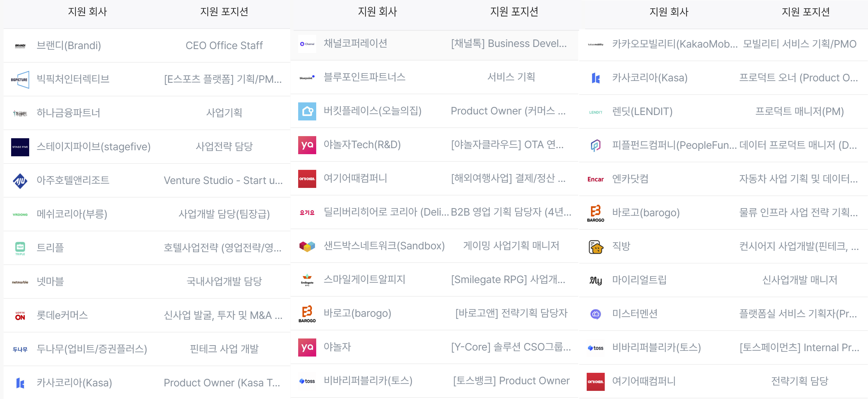Viewport: 868px width, 399px height.
Task: Click the 두나무 logo icon
Action: 20,349
